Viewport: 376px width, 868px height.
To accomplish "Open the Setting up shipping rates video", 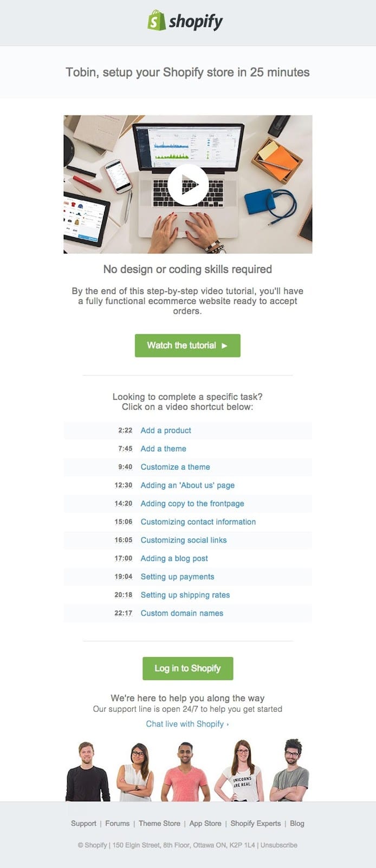I will pos(185,595).
